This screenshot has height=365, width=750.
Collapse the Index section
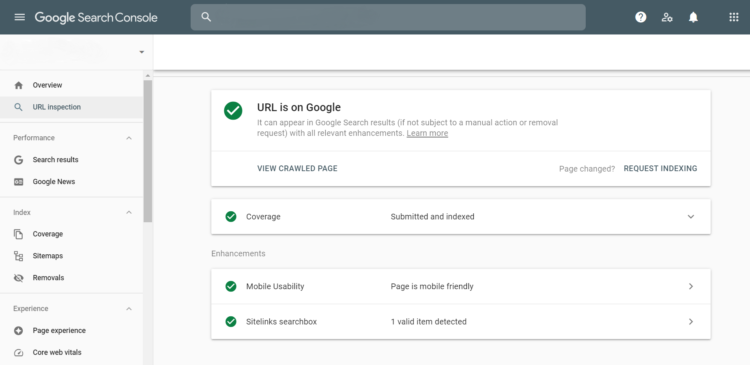129,212
